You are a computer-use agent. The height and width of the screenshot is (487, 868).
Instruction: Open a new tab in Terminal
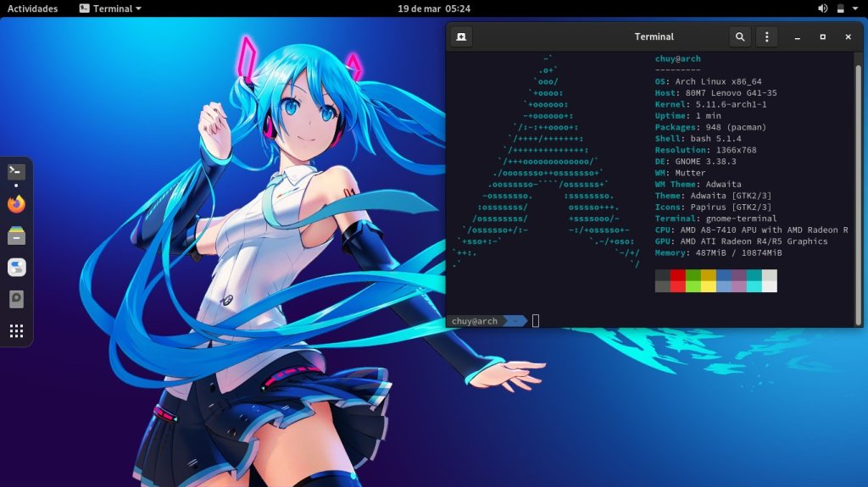[x=461, y=36]
